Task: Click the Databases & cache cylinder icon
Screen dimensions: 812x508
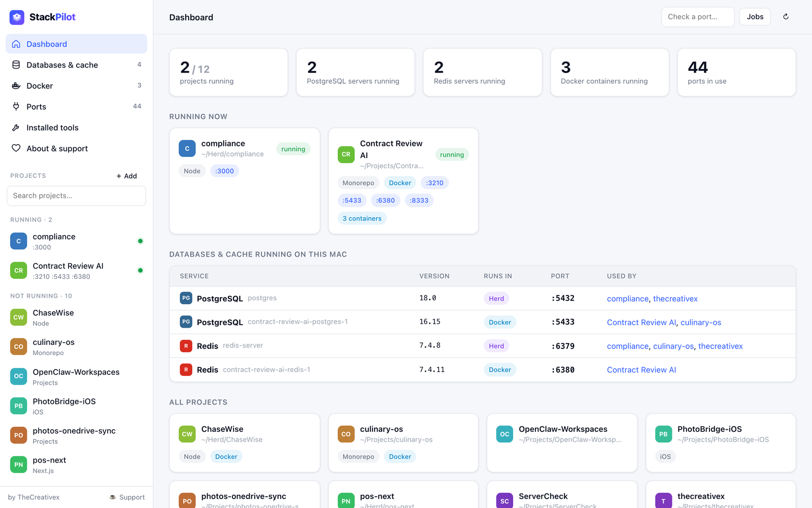Action: [x=16, y=65]
